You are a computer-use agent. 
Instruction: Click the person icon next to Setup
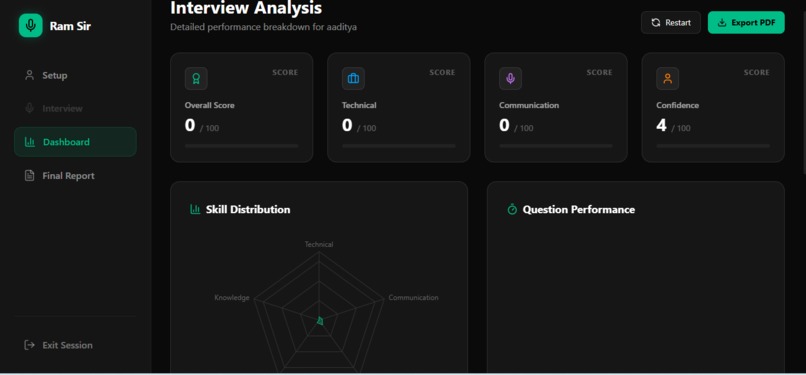(x=30, y=76)
